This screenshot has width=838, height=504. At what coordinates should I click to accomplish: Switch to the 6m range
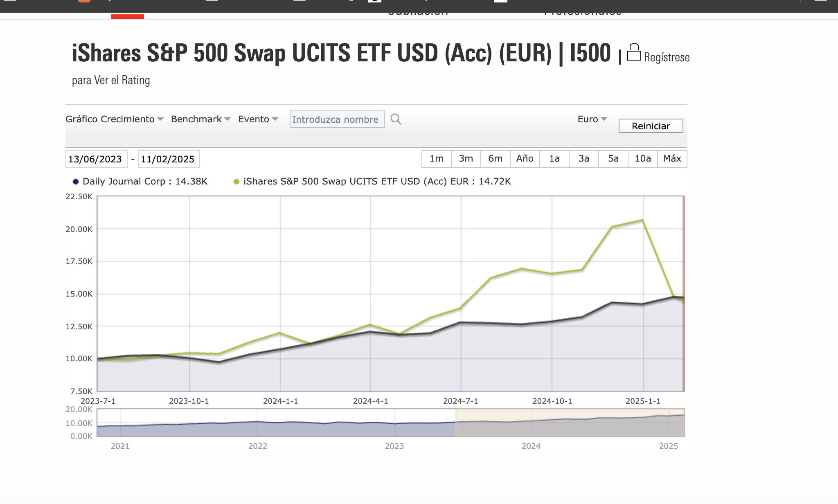tap(496, 159)
